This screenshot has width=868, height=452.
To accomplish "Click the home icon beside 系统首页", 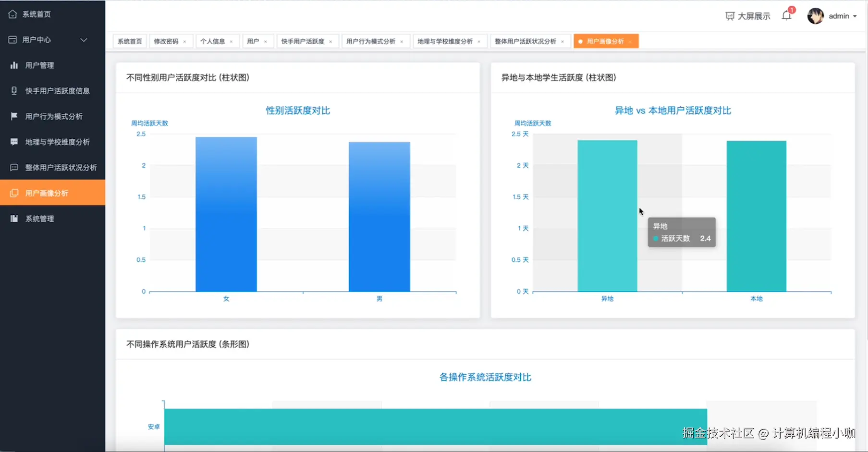I will click(12, 14).
